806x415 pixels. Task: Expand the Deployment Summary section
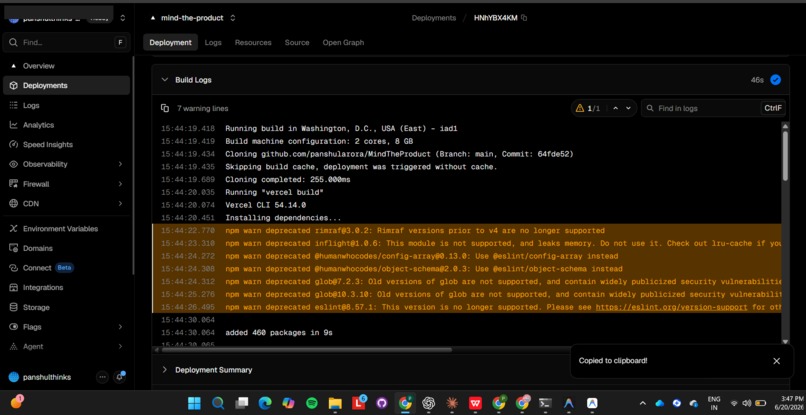pos(165,370)
